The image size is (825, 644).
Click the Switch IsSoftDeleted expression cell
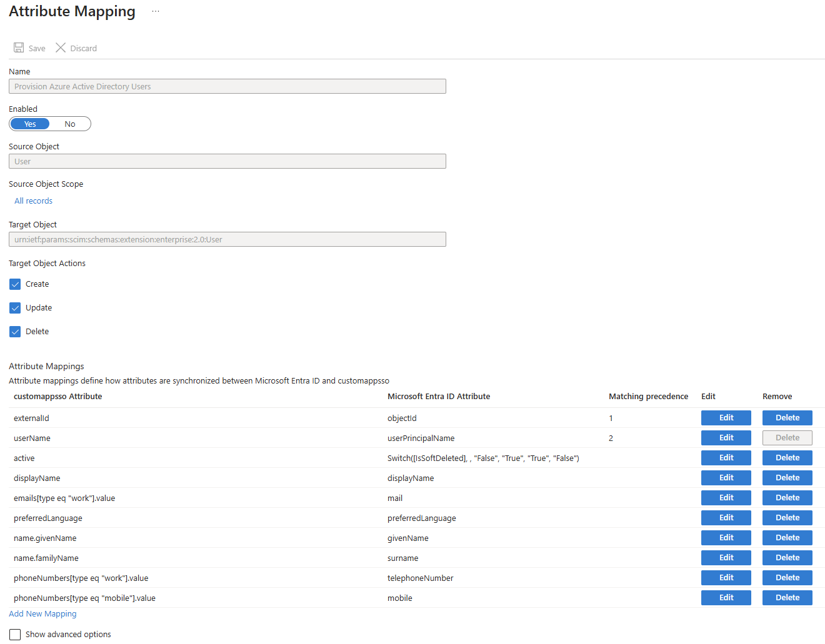[x=483, y=458]
